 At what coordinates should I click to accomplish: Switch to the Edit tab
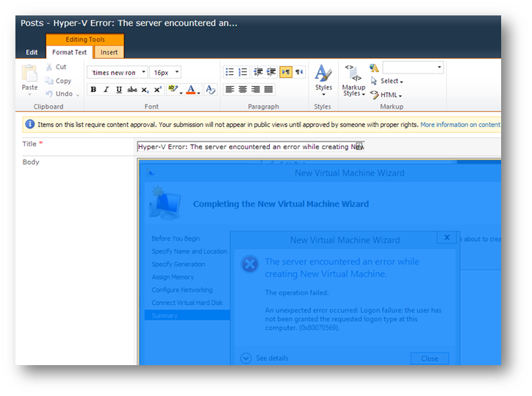point(32,52)
